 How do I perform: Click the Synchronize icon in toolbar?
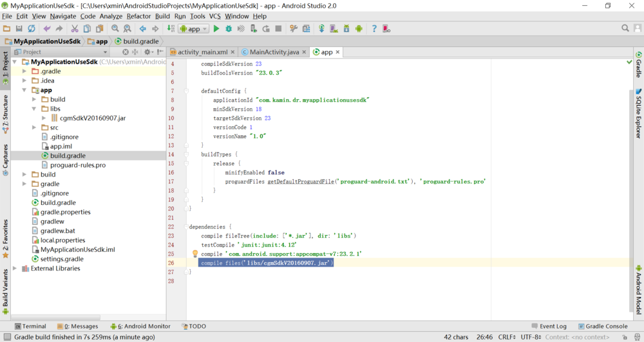tap(31, 29)
